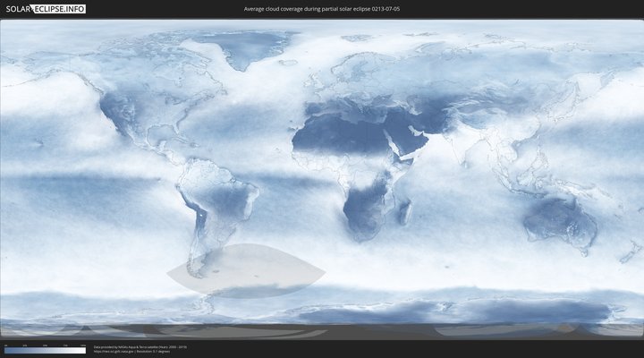Click the SOLAR ECLIPSE.INFO logo
Image resolution: width=644 pixels, height=358 pixels.
point(45,9)
